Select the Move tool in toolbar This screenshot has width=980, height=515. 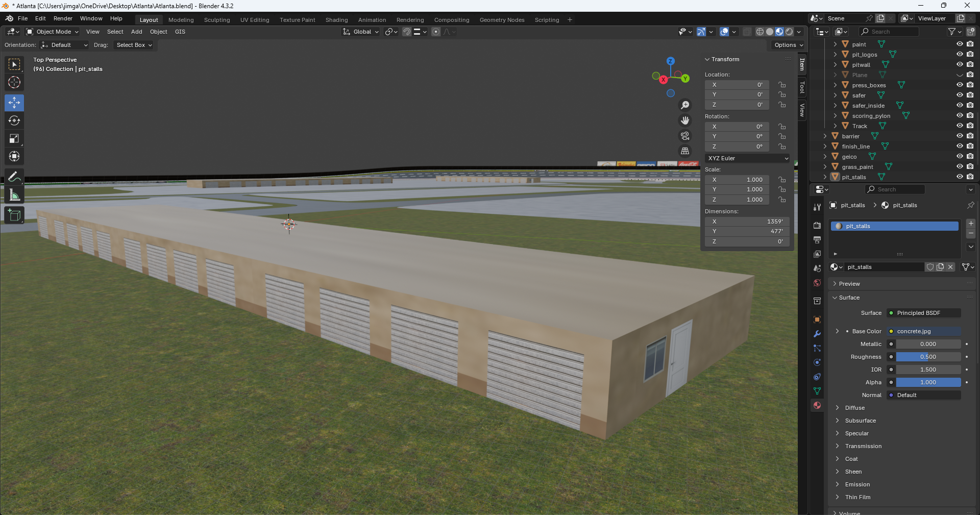click(14, 103)
